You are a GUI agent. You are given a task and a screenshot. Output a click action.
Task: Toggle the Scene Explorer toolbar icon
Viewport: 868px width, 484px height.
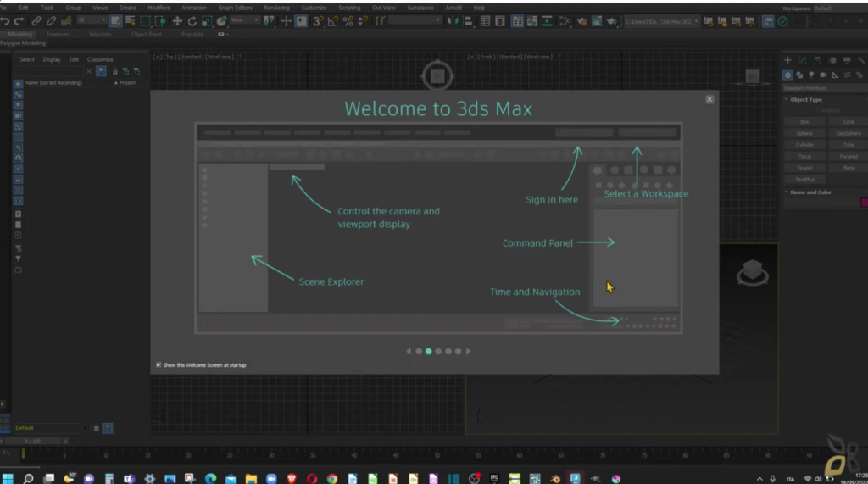tap(485, 21)
